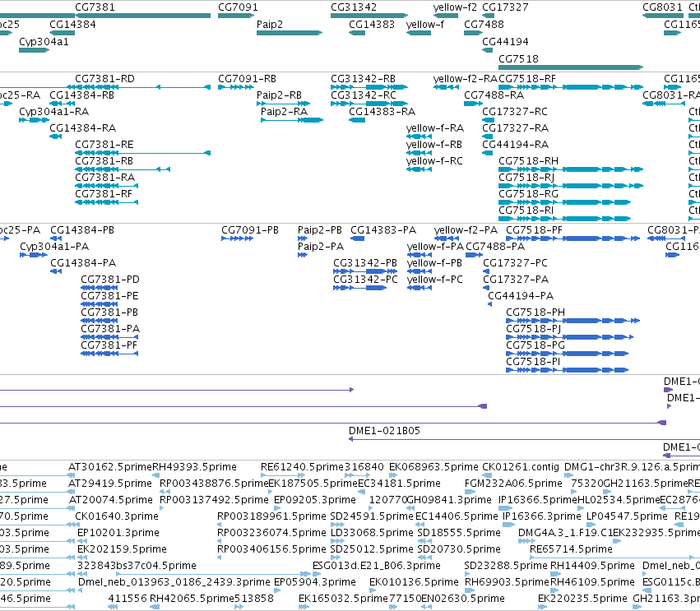Click the long CG7518 gene bar
Screen dimensions: 700x611
tap(571, 67)
